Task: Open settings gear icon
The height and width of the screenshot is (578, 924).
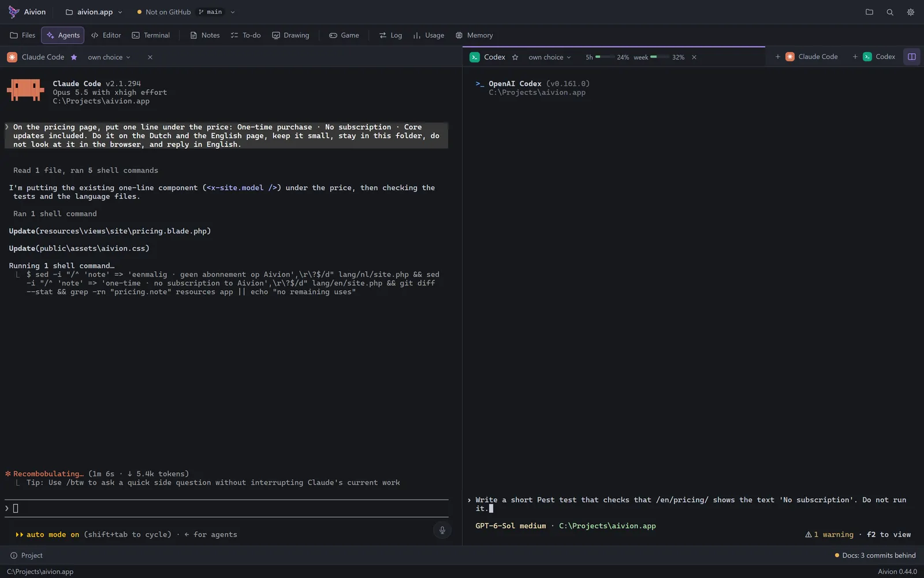Action: [x=911, y=12]
